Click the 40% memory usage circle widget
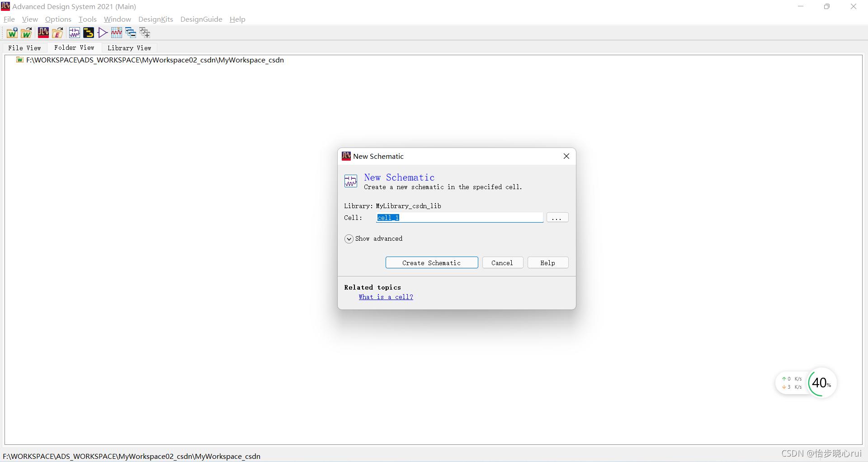This screenshot has height=462, width=868. click(822, 383)
